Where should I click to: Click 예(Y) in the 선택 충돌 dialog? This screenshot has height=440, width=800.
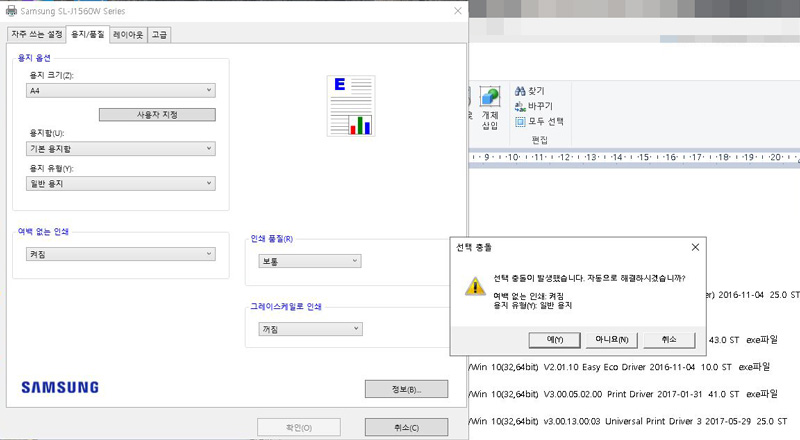[x=555, y=340]
